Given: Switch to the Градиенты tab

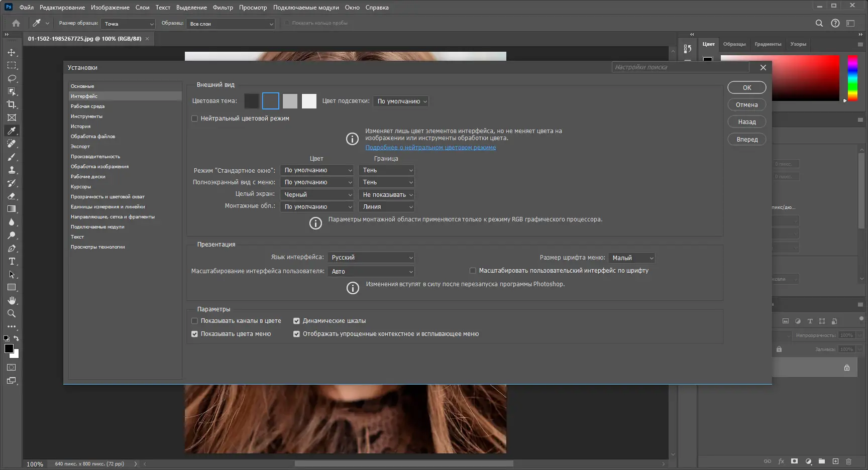Looking at the screenshot, I should pos(768,44).
